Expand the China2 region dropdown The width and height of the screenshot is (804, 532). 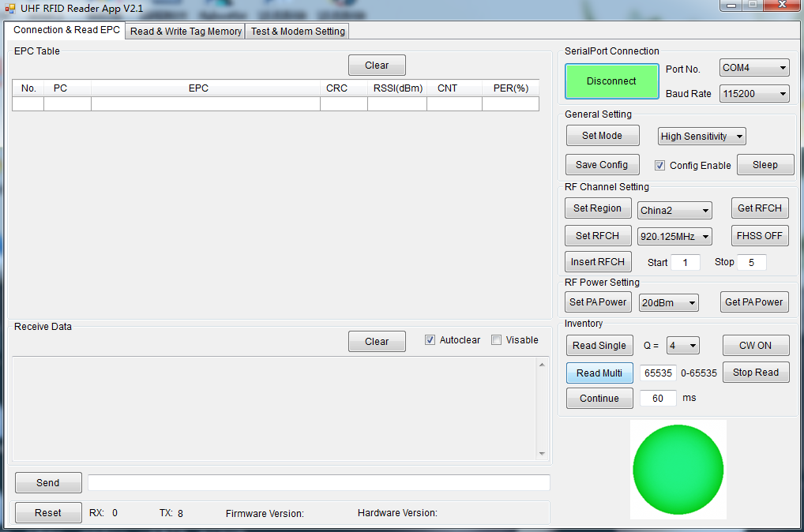tap(674, 211)
